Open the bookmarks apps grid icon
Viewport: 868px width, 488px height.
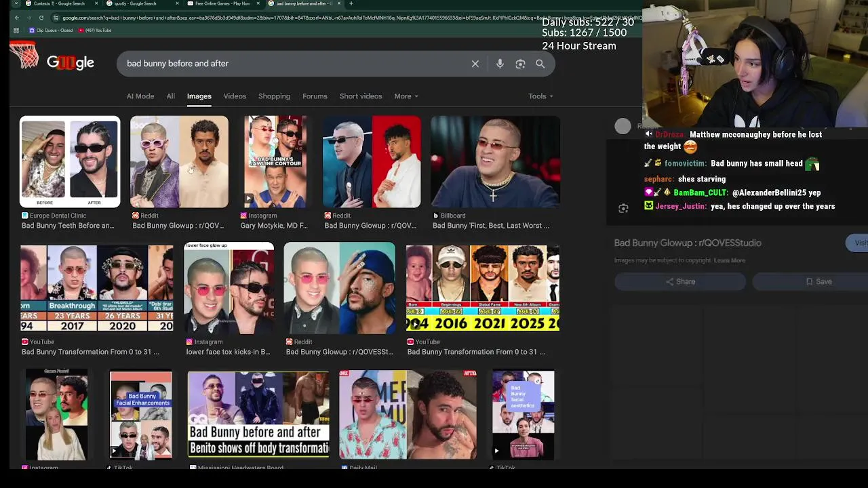click(x=18, y=30)
